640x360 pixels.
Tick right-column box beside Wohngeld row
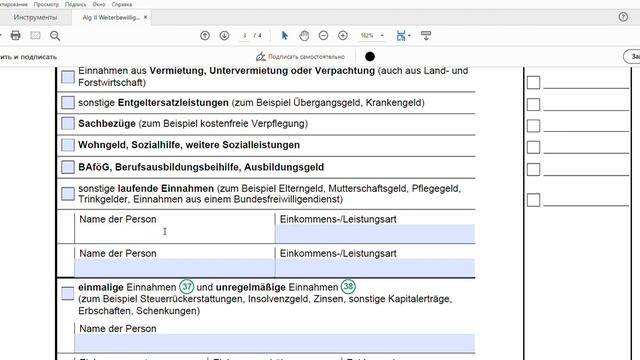pyautogui.click(x=533, y=147)
